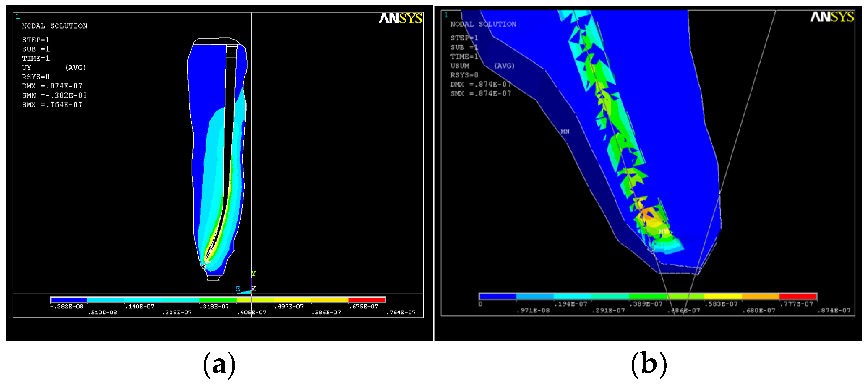
Task: Click the white X axis label of triad
Action: point(253,289)
